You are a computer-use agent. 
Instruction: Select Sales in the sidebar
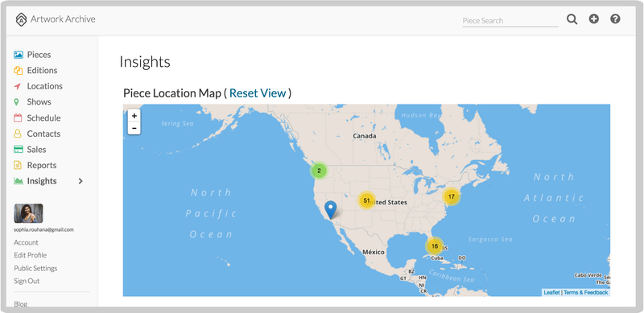point(36,150)
